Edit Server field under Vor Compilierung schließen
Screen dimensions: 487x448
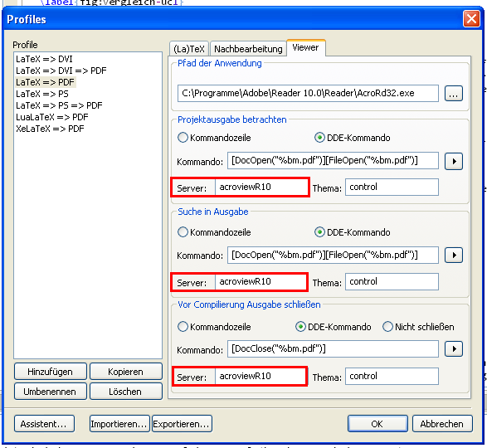click(261, 376)
